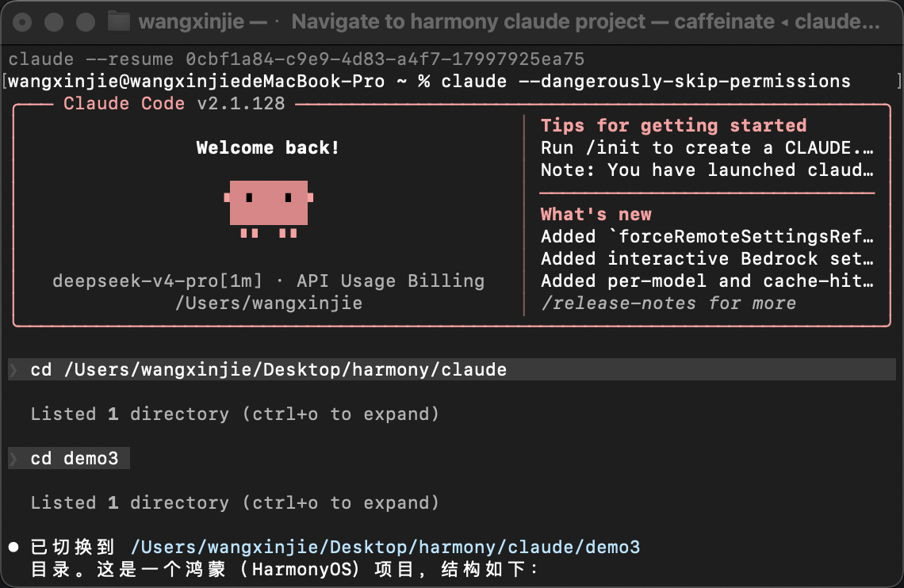Screen dimensions: 904x588
Task: Click the white bullet before '已切换到'
Action: coord(13,547)
